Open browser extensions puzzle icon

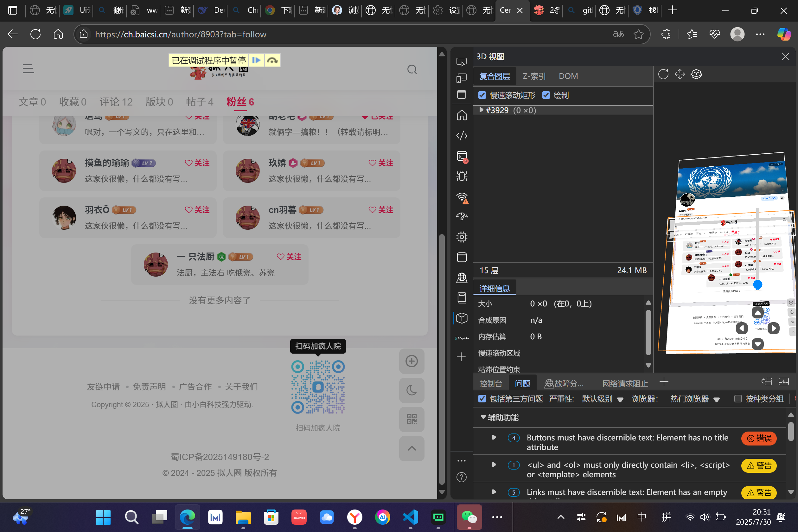(x=666, y=34)
